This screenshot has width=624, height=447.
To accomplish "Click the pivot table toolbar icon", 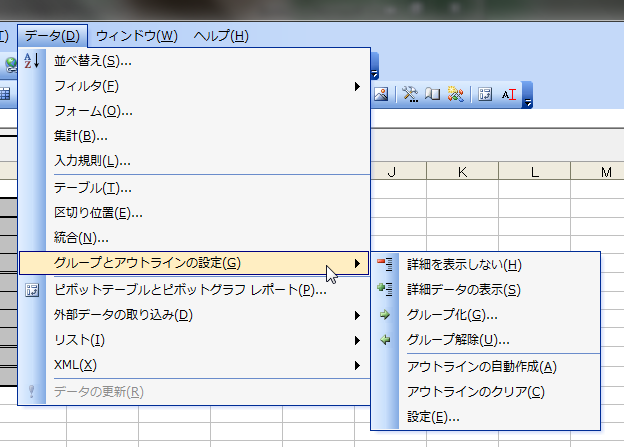I will pyautogui.click(x=485, y=94).
